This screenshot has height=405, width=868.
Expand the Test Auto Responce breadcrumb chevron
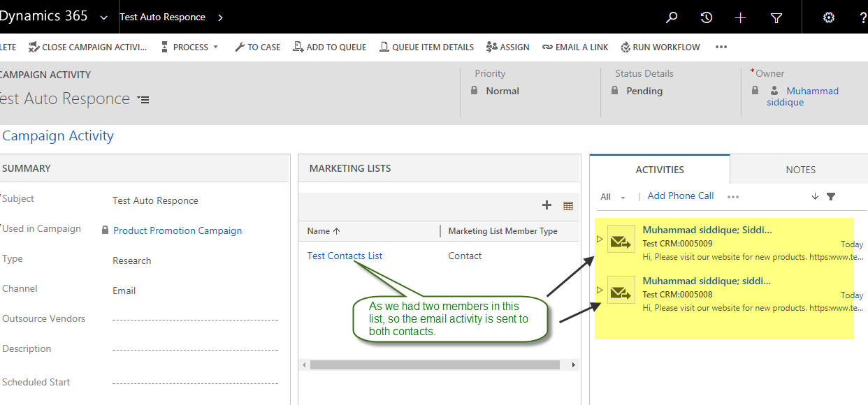(x=220, y=17)
